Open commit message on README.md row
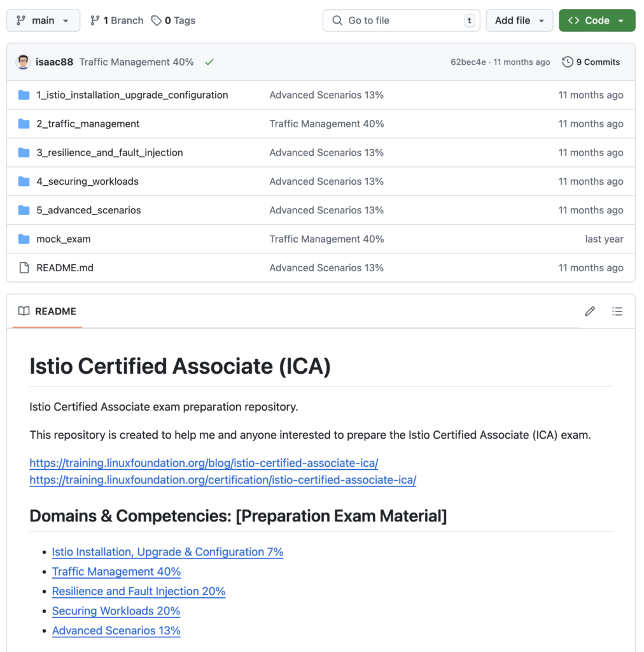644x652 pixels. 326,268
